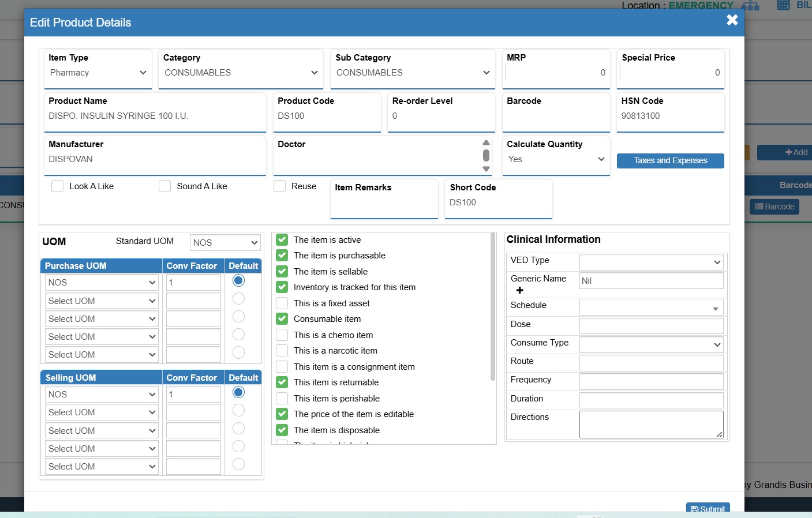Select second Purchase UOM default radio button
The height and width of the screenshot is (518, 812).
pyautogui.click(x=238, y=299)
